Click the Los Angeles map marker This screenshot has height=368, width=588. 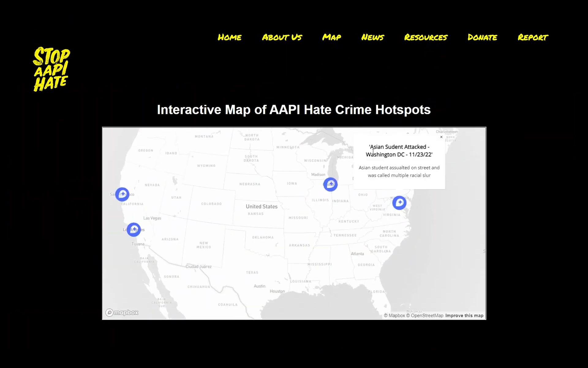(x=134, y=229)
